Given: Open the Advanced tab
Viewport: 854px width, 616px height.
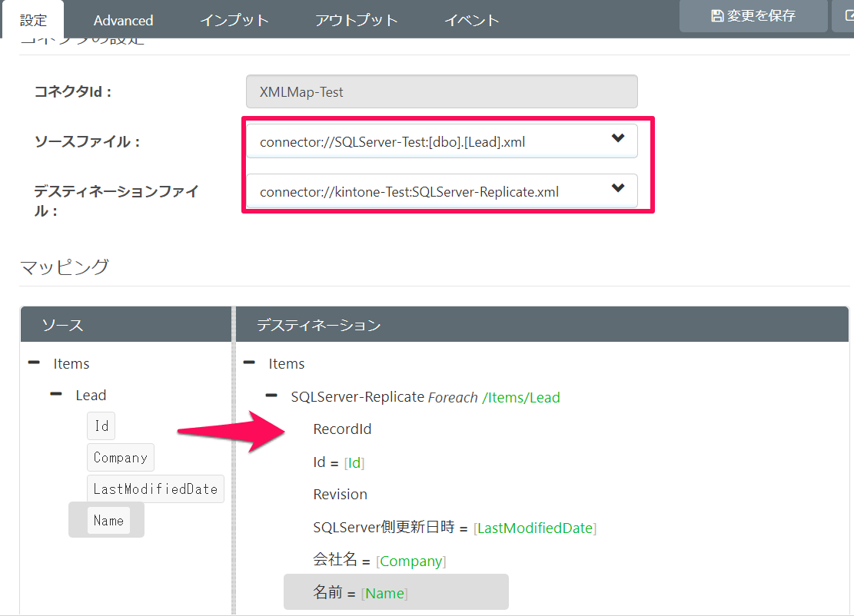Looking at the screenshot, I should click(x=123, y=20).
